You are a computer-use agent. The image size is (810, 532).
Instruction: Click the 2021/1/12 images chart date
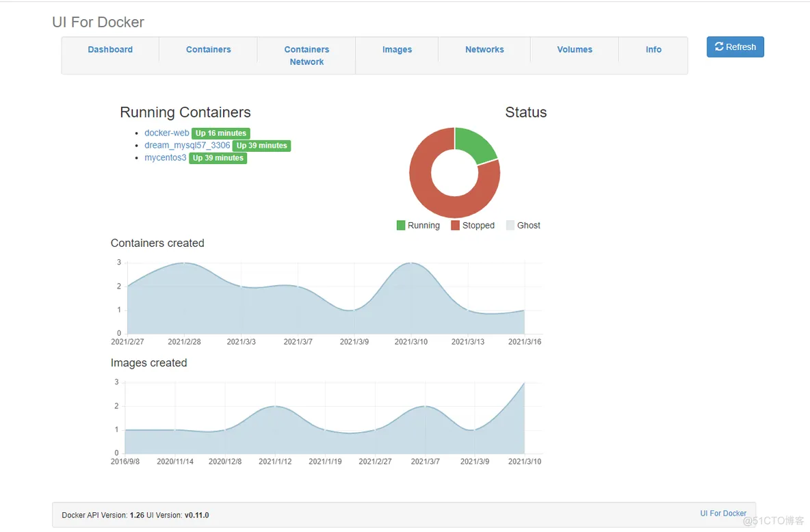tap(275, 462)
